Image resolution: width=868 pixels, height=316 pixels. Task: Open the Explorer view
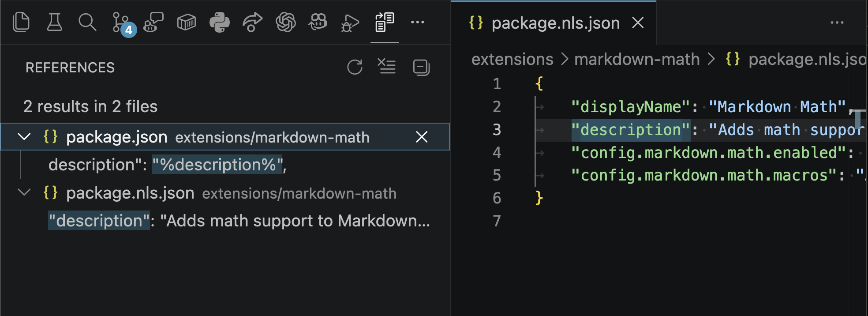pyautogui.click(x=21, y=22)
